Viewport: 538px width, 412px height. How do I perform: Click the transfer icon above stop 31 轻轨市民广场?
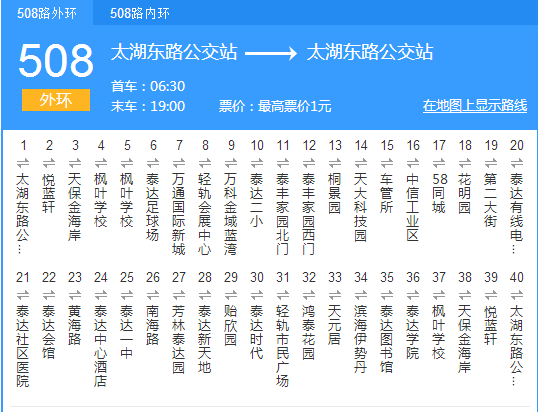283,295
